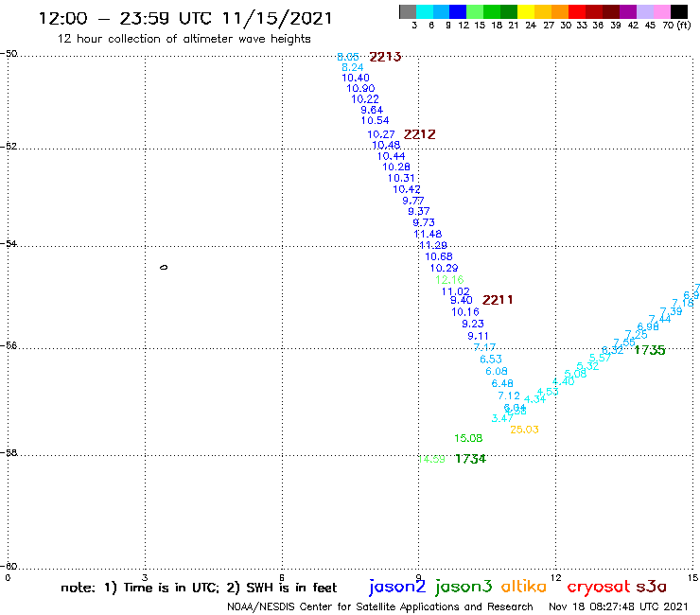
Task: Click the wave height value 9.64
Action: (372, 110)
